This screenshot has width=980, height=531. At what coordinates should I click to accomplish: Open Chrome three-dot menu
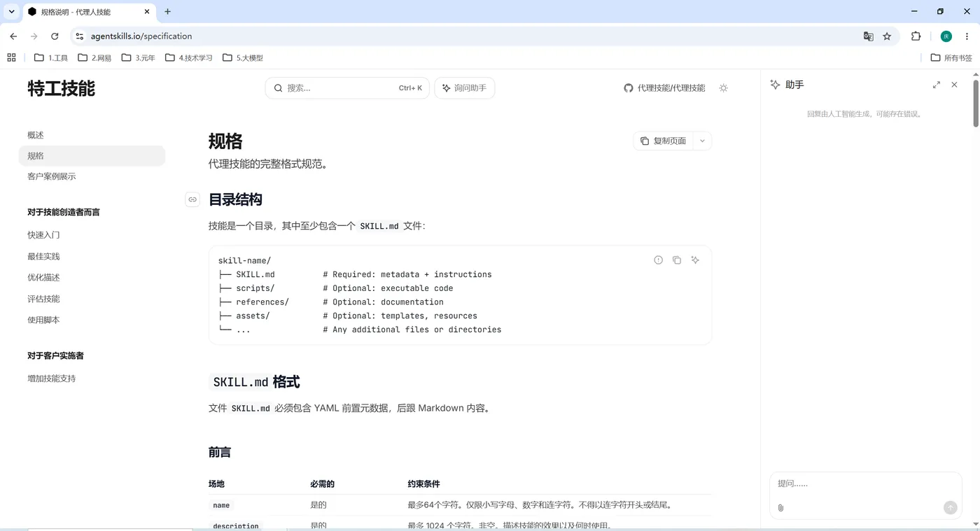coord(967,36)
